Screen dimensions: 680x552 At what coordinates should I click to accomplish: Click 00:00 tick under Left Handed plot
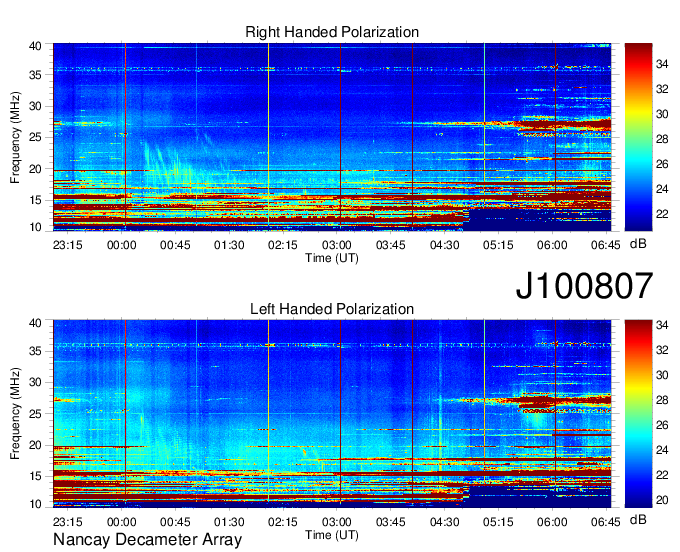(121, 522)
